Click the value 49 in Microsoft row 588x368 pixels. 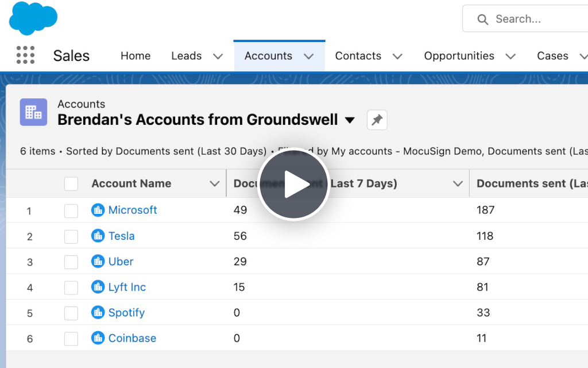240,210
